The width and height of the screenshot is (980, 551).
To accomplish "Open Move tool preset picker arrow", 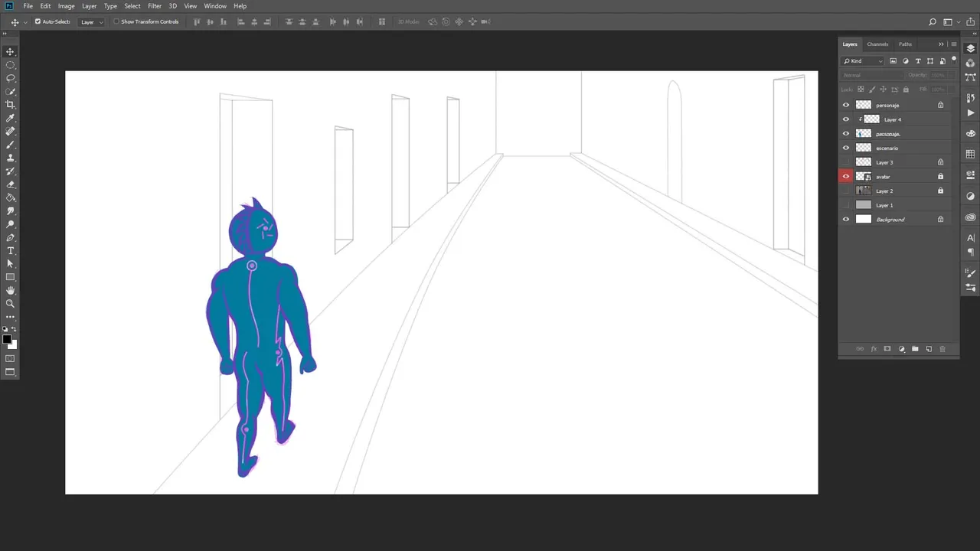I will click(x=25, y=21).
